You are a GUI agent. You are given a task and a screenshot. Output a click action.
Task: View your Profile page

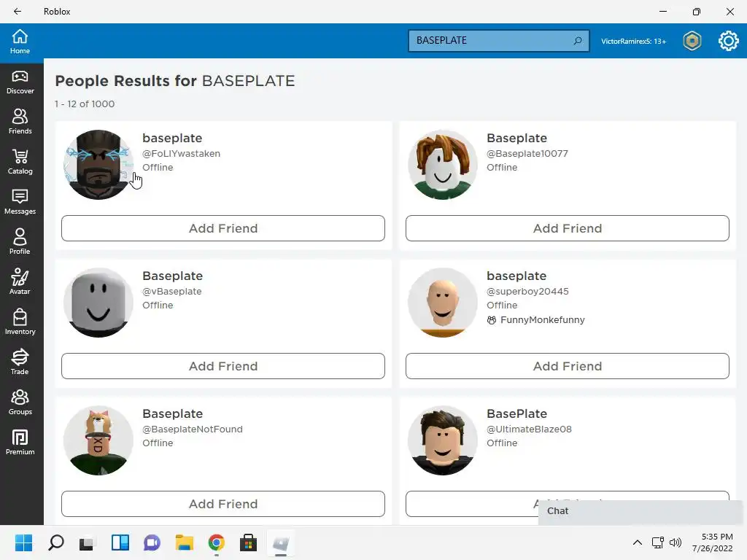[20, 242]
